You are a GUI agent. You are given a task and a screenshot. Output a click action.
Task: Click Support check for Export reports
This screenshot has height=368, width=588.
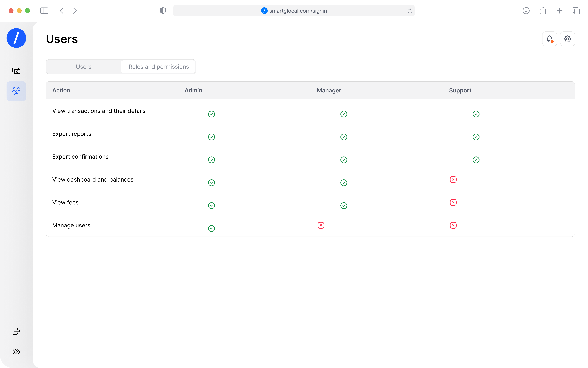point(476,137)
